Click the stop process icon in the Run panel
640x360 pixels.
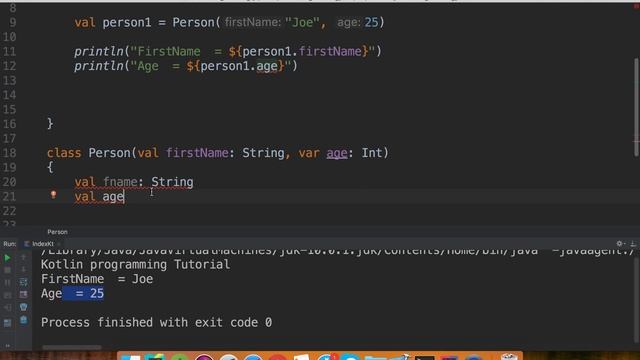(7, 270)
